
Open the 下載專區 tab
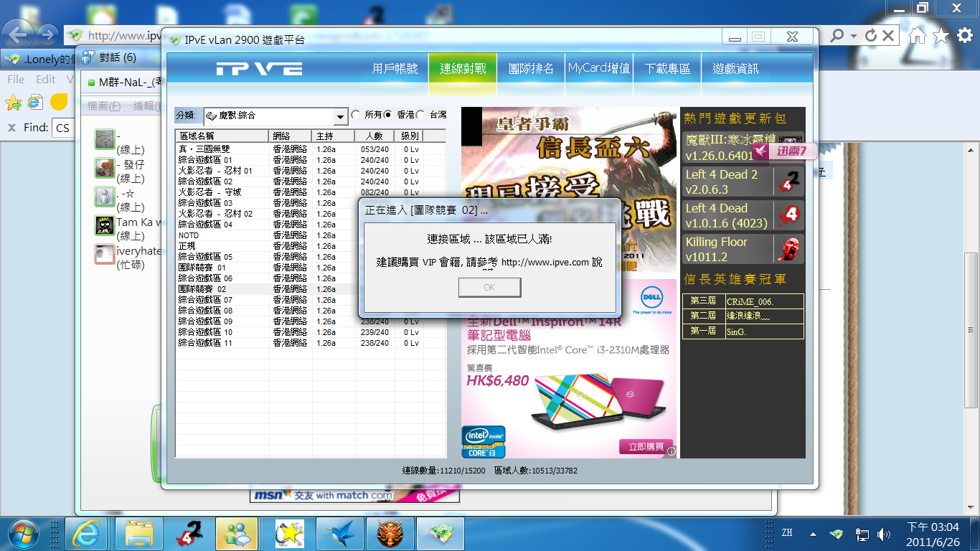click(667, 69)
